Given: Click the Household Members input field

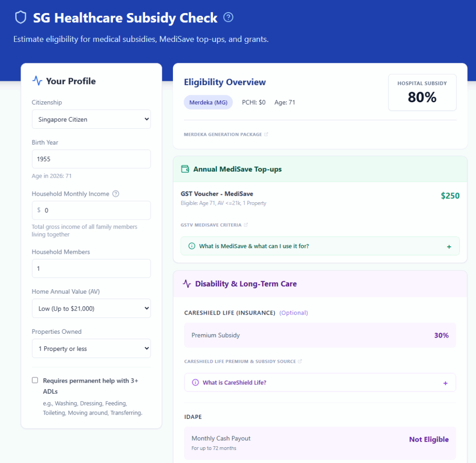Looking at the screenshot, I should 91,268.
